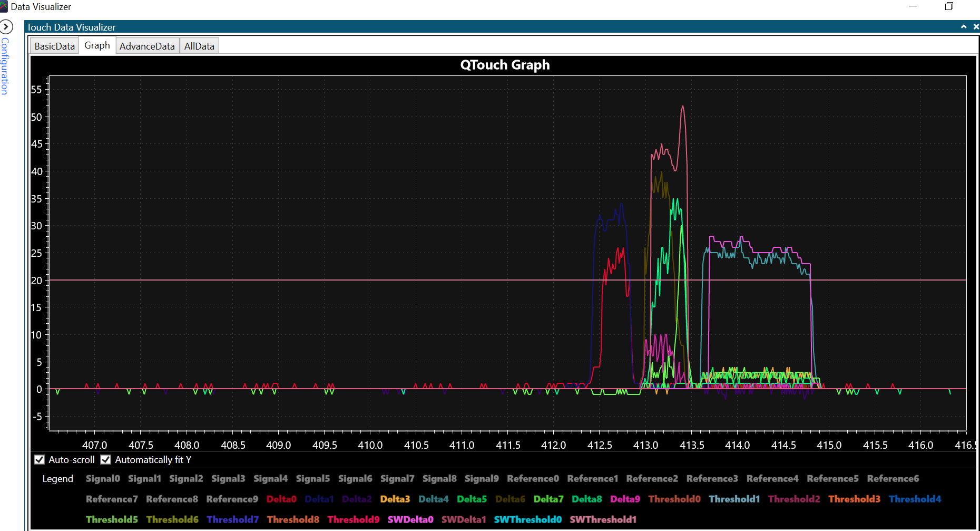Toggle Delta0 series in the legend

pos(281,499)
